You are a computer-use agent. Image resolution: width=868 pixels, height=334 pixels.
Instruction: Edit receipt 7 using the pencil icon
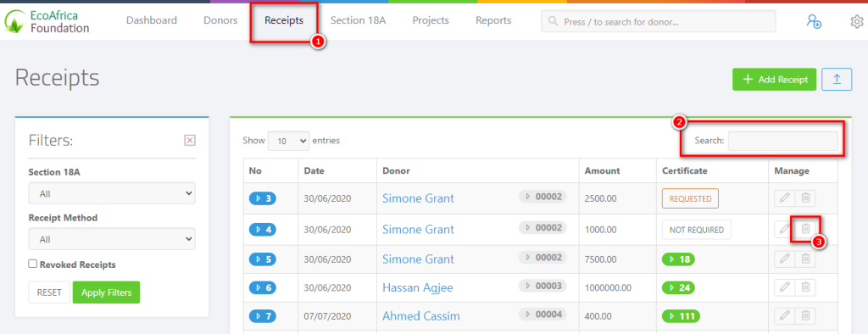pyautogui.click(x=784, y=315)
